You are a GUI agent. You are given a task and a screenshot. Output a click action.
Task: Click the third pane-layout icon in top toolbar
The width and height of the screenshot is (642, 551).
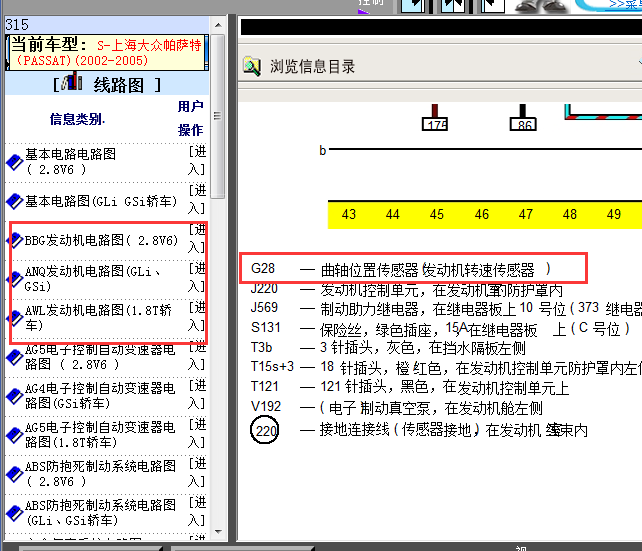pyautogui.click(x=493, y=6)
